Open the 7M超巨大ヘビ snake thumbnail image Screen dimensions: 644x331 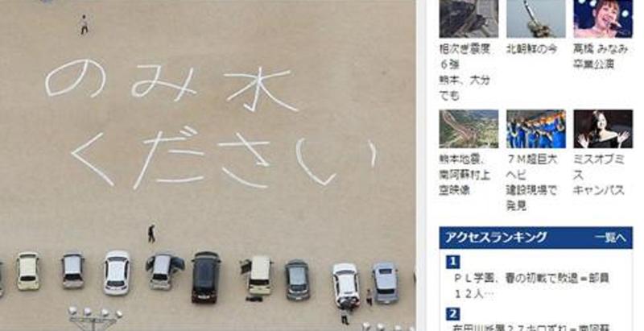coord(535,129)
